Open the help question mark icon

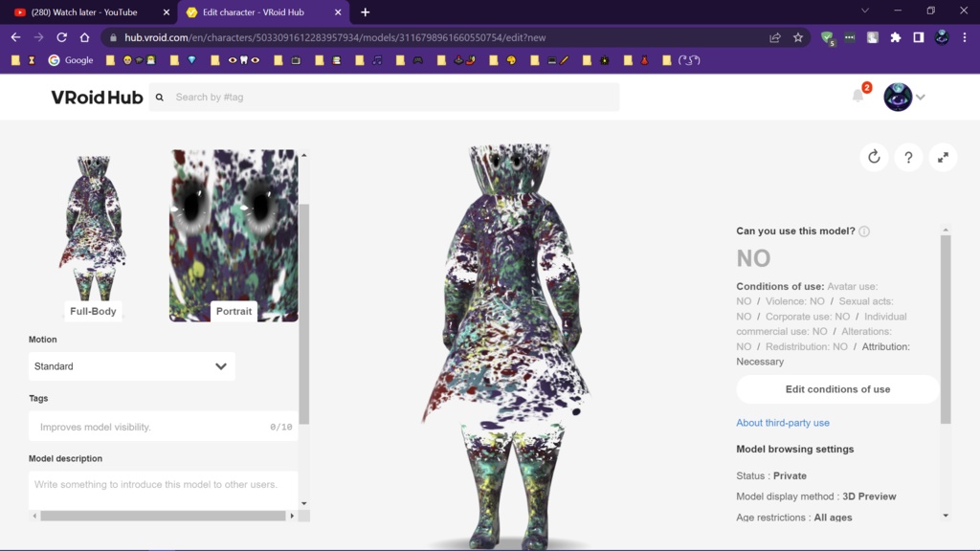[908, 158]
